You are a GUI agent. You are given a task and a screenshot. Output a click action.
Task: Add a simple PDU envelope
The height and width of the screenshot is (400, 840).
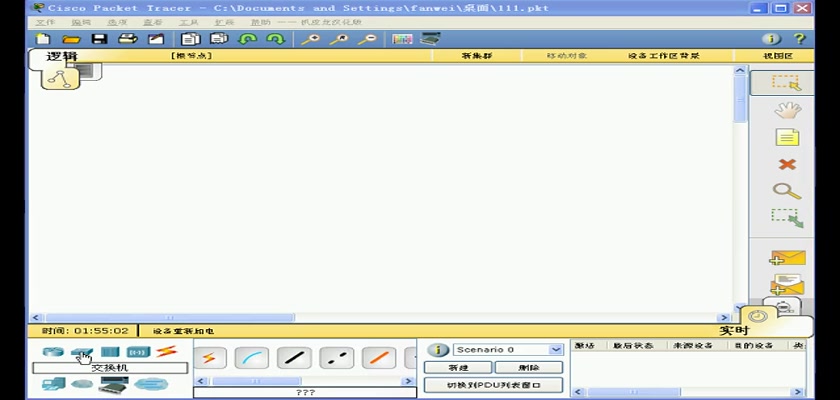point(787,259)
